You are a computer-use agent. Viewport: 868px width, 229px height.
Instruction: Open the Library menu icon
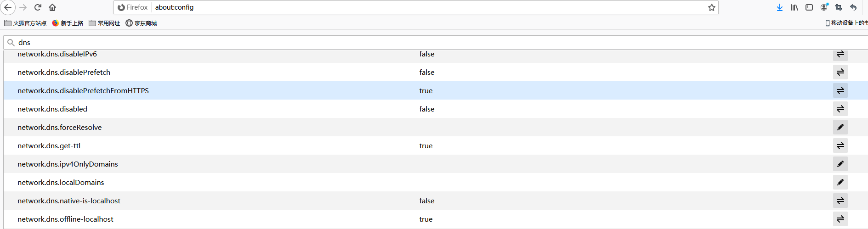[x=794, y=7]
